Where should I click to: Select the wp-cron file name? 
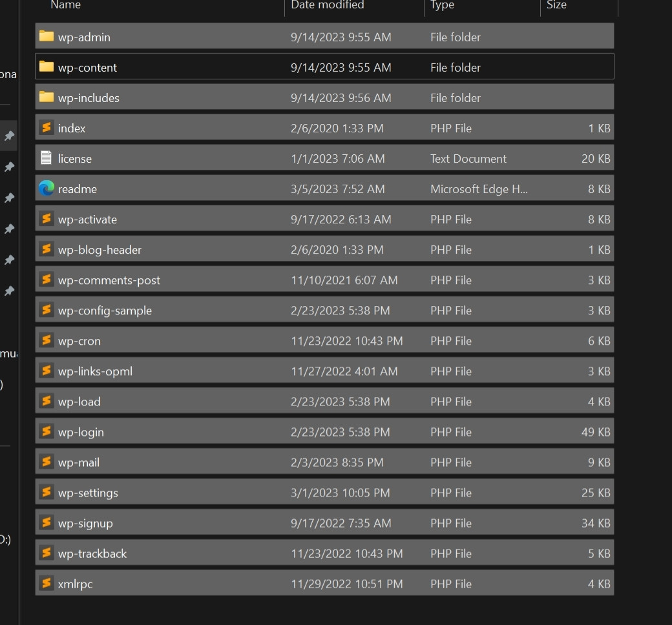(x=79, y=341)
